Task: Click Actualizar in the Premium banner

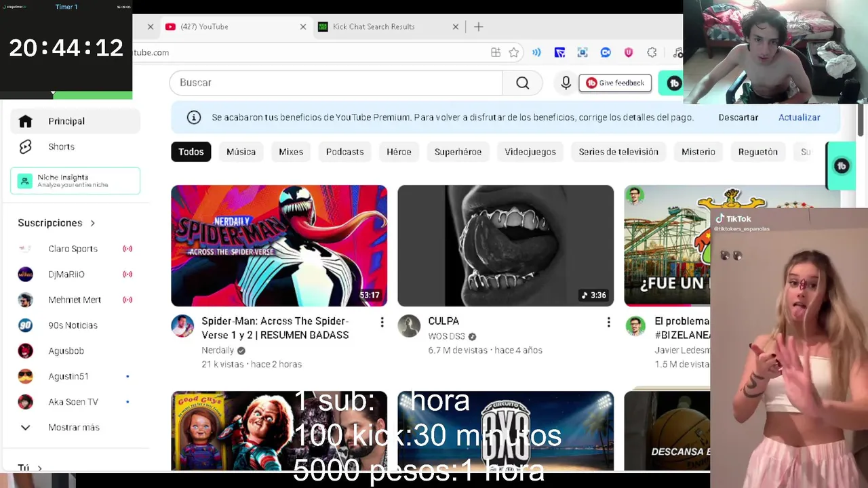Action: tap(799, 117)
